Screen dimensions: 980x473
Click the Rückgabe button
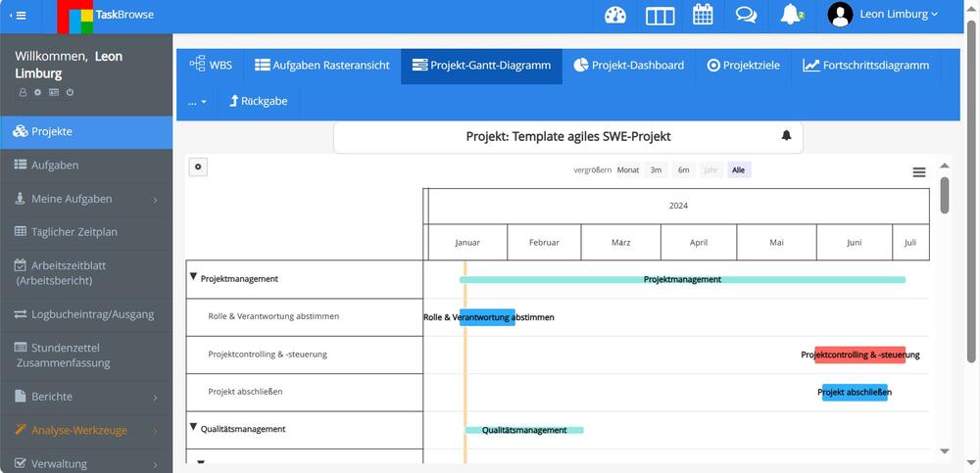pos(258,101)
